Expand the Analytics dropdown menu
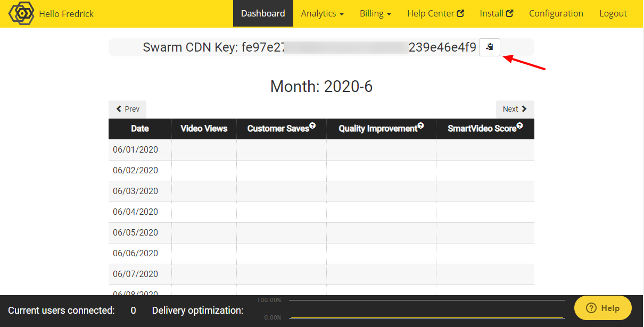This screenshot has height=327, width=644. click(x=322, y=13)
